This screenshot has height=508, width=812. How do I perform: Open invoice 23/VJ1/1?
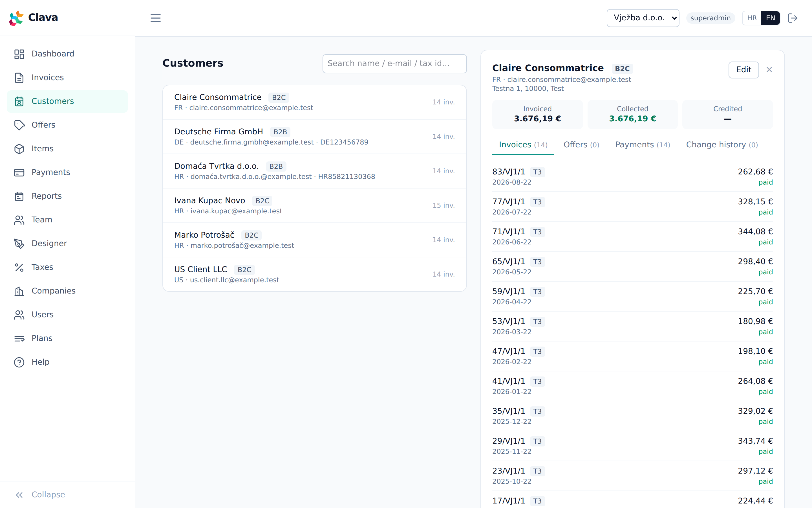(632, 476)
